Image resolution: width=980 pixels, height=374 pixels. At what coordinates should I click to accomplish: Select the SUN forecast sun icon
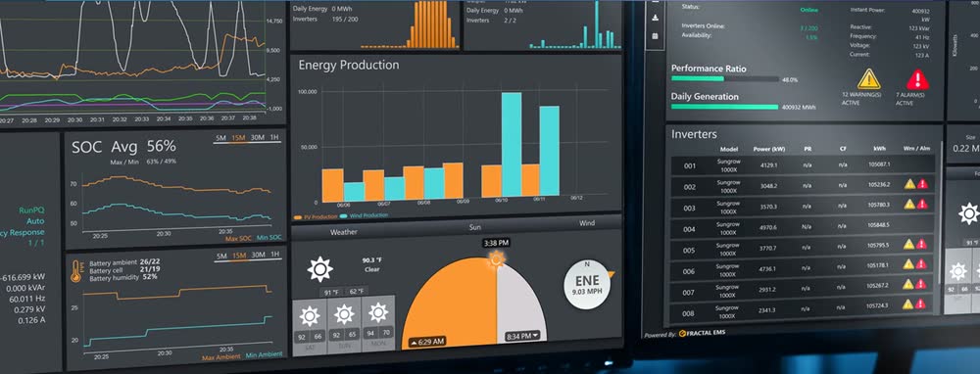tap(344, 314)
